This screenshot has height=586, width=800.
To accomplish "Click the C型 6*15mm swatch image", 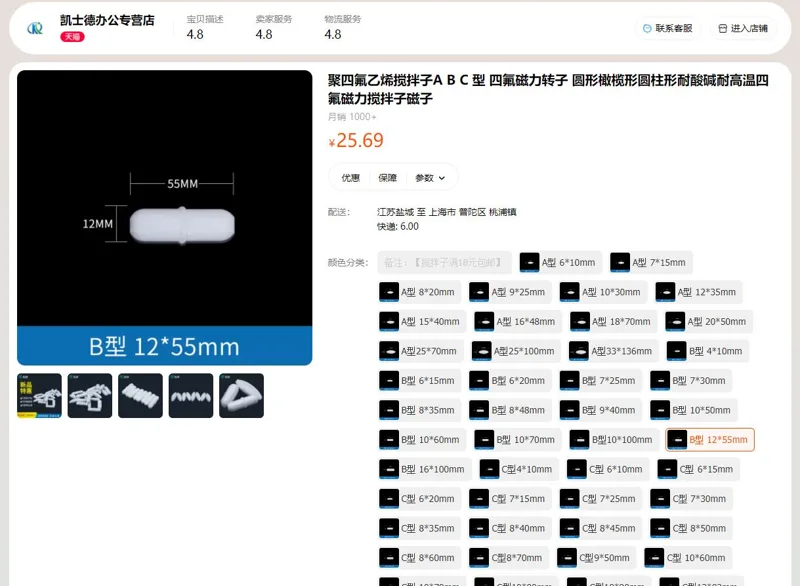I will tap(667, 469).
